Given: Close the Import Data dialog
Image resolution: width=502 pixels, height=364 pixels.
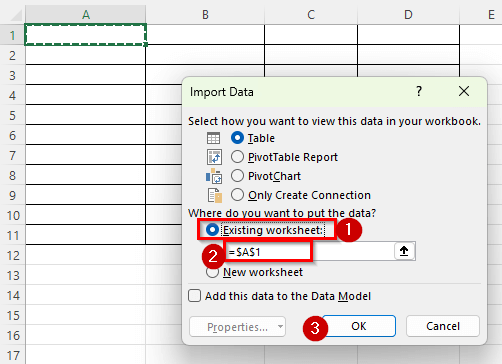Looking at the screenshot, I should 464,91.
